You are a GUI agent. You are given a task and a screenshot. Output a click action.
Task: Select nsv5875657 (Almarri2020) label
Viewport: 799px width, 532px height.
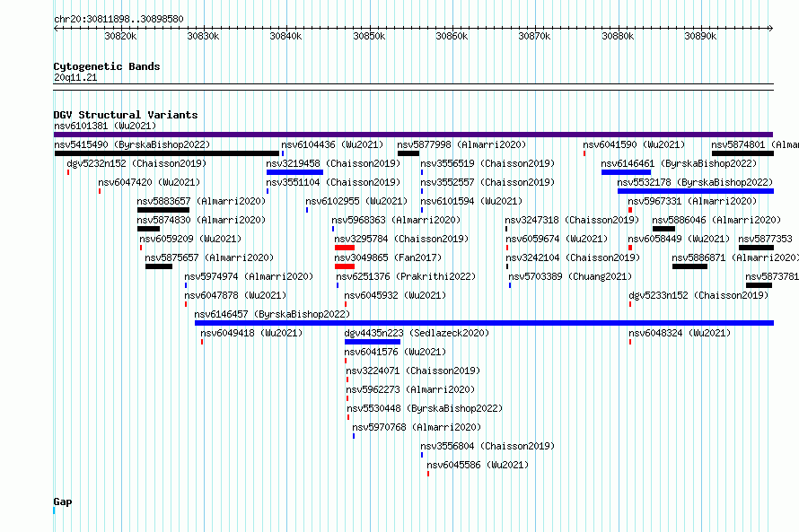[209, 257]
